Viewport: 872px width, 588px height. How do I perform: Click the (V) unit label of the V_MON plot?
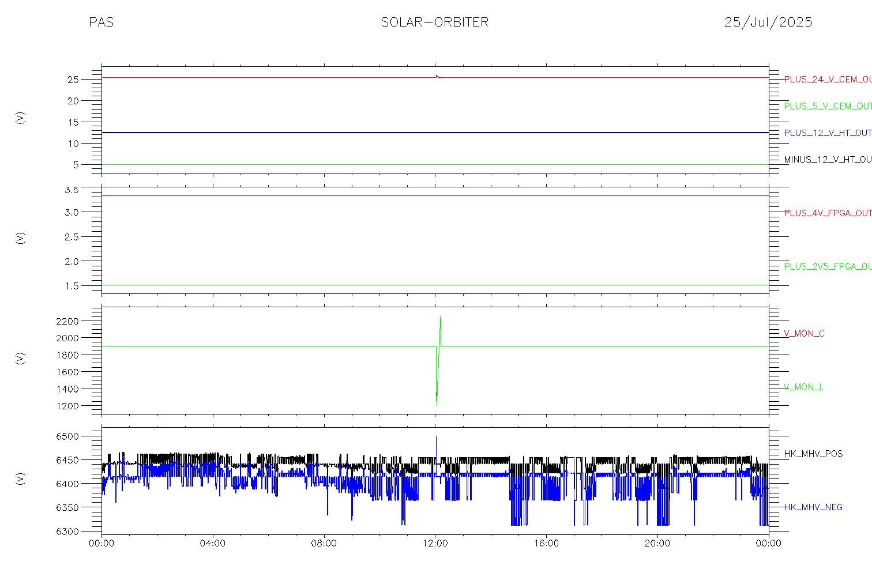21,359
